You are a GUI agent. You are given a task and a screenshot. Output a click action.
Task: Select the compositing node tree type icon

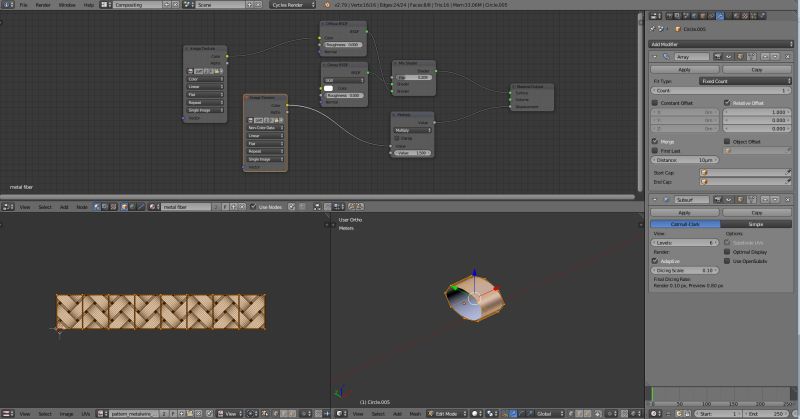coord(105,207)
